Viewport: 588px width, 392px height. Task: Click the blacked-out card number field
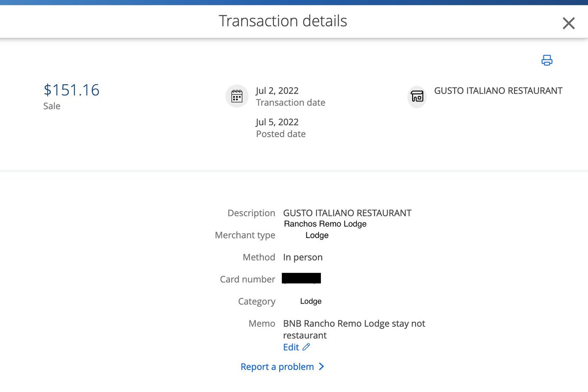click(301, 279)
